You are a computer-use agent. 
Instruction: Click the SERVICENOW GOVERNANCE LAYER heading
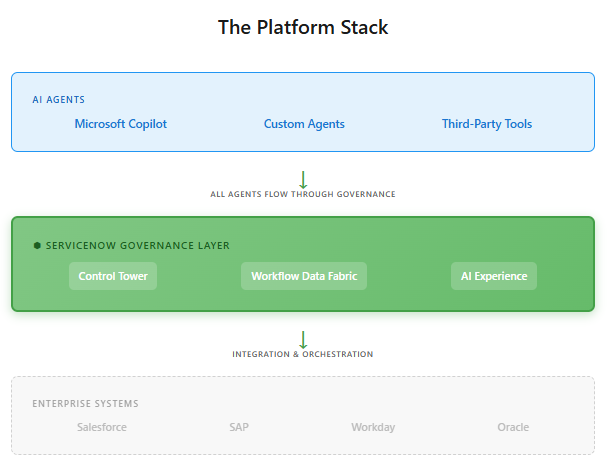(x=138, y=245)
